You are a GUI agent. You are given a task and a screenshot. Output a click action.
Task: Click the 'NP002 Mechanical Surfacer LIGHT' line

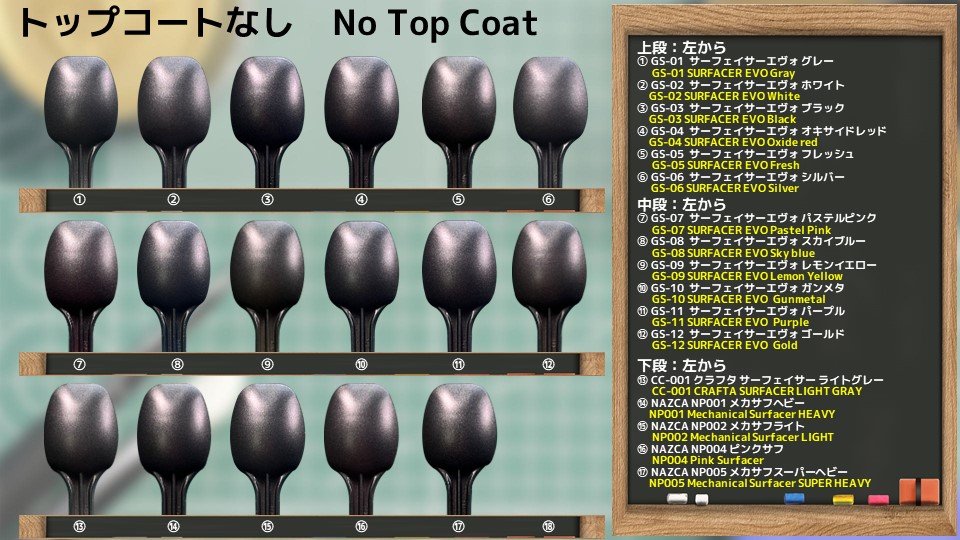click(x=743, y=437)
